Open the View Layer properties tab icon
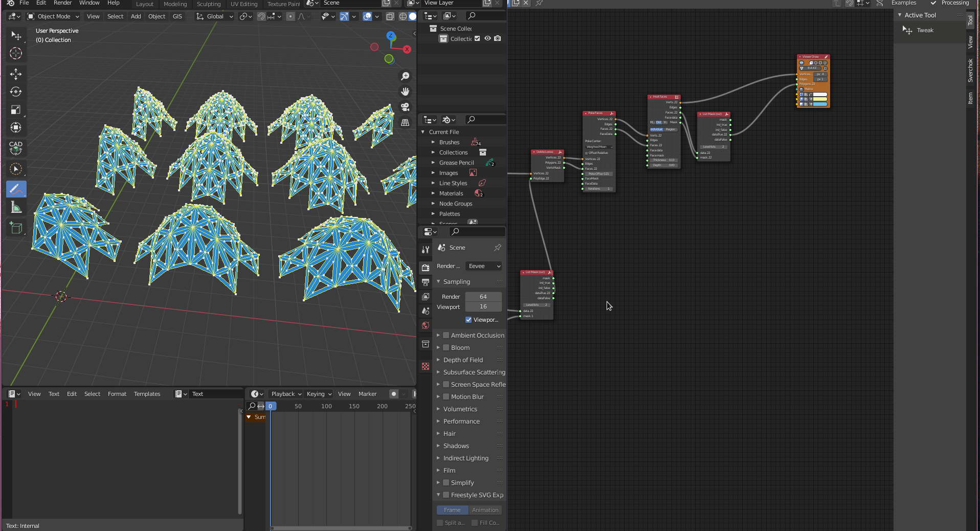Viewport: 980px width, 531px height. tap(426, 296)
